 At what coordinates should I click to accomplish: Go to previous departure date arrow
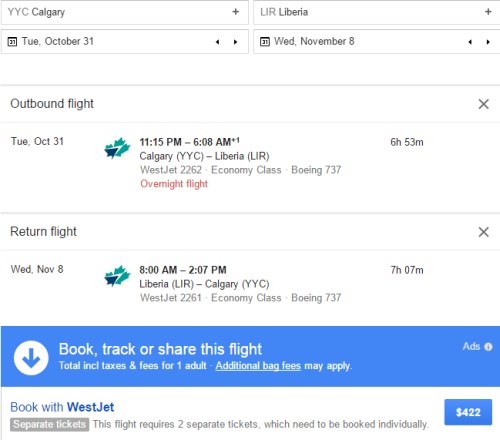(217, 42)
